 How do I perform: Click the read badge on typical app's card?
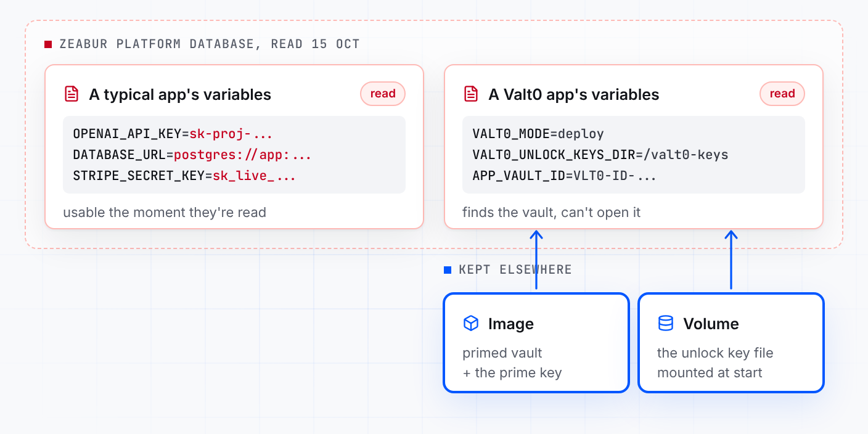[383, 94]
